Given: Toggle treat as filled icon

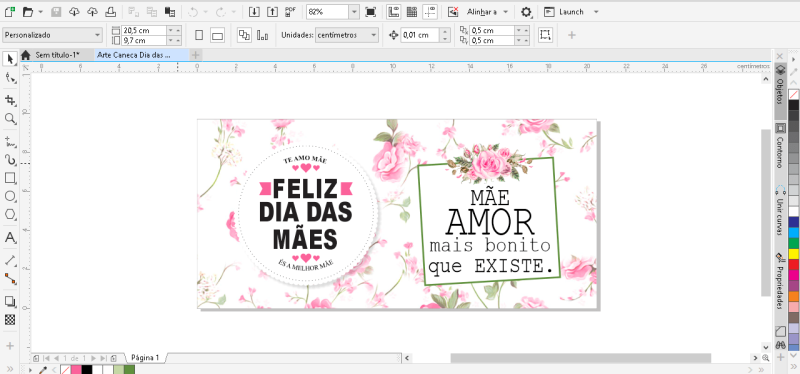Looking at the screenshot, I should [x=545, y=35].
